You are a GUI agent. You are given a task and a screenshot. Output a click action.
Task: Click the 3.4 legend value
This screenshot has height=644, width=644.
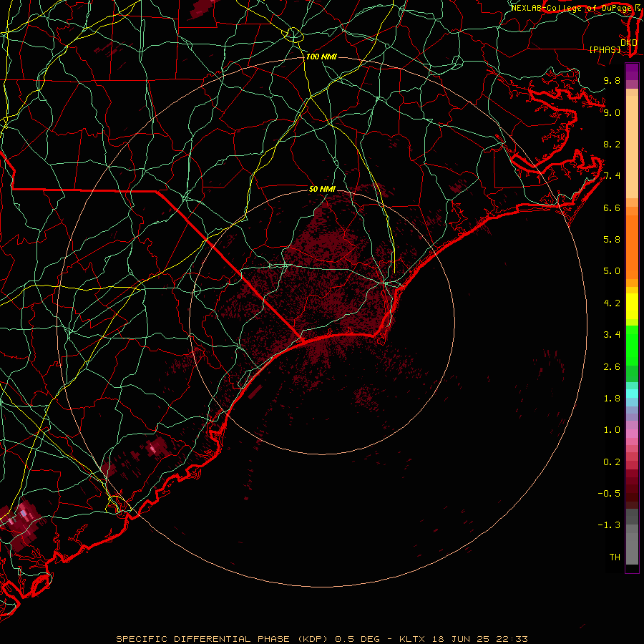pos(612,335)
